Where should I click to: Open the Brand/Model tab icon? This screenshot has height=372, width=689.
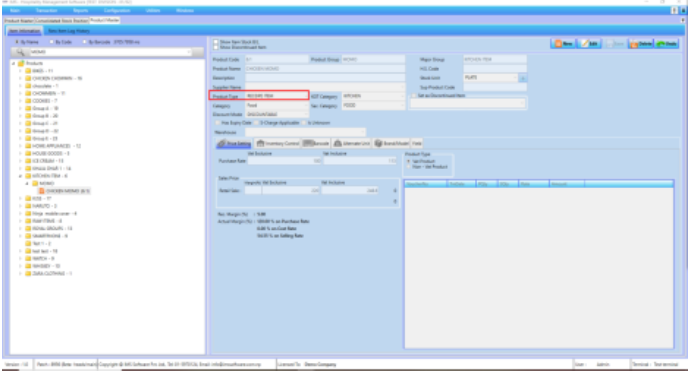378,143
